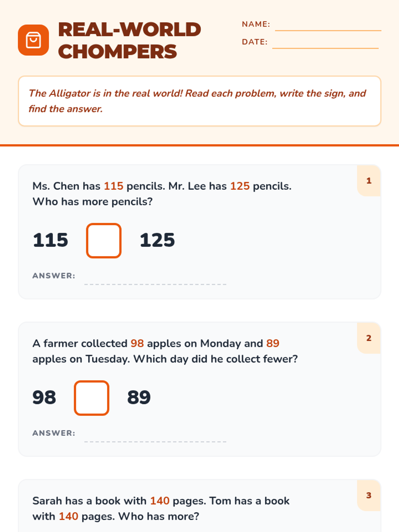
Task: Click the Ms. Chen pencils question text
Action: click(x=162, y=194)
